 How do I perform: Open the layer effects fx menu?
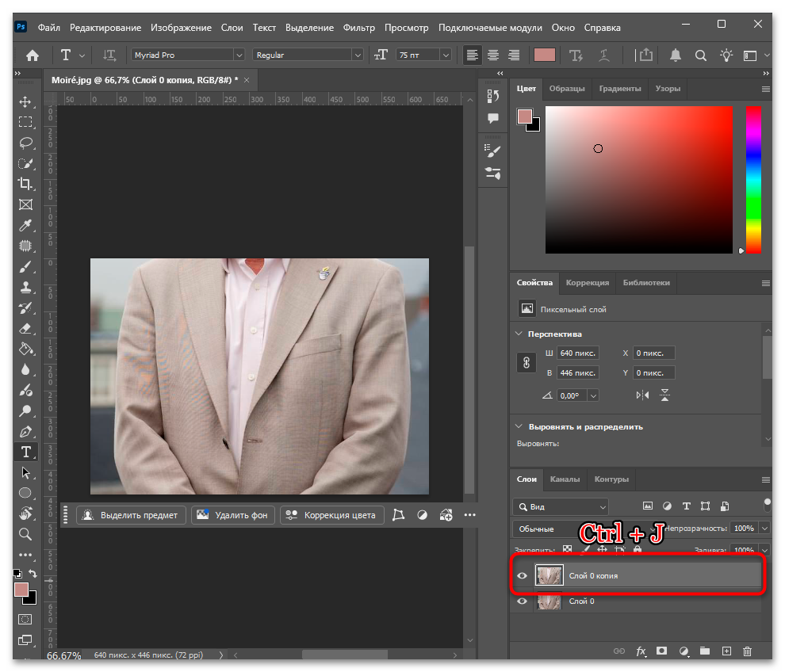pos(641,651)
